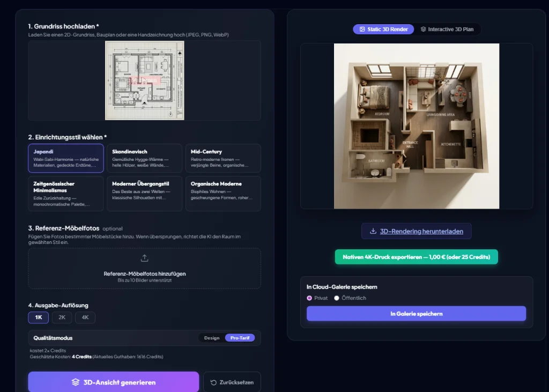Click the layers icon in 3D-Ansicht generieren
The image size is (549, 392).
[76, 382]
